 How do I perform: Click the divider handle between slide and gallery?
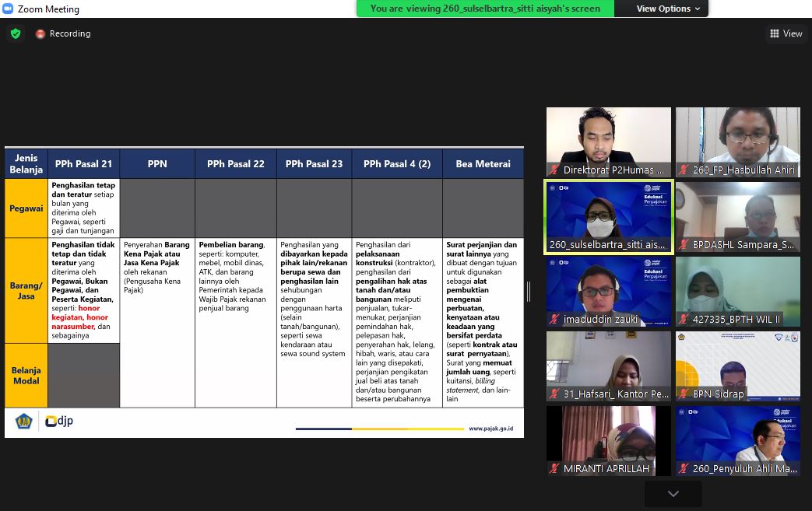[529, 292]
